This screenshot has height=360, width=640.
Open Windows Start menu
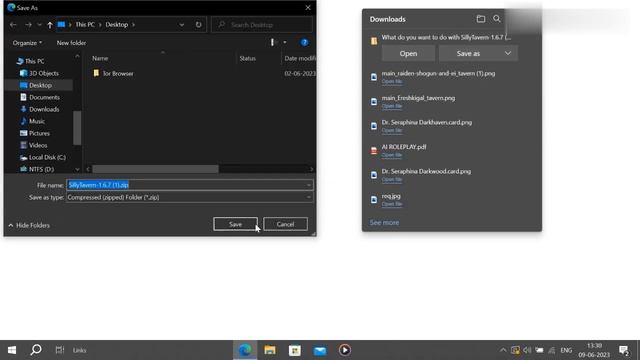pyautogui.click(x=12, y=350)
